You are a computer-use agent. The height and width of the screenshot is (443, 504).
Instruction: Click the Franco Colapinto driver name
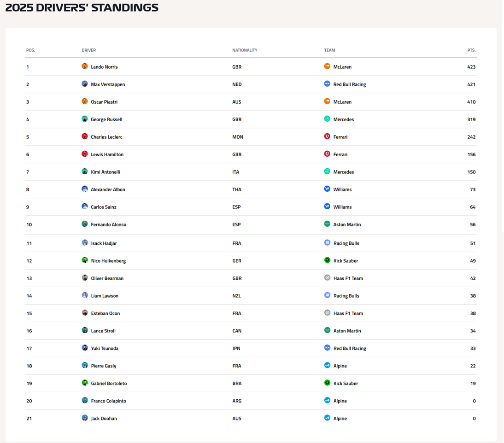pos(108,401)
